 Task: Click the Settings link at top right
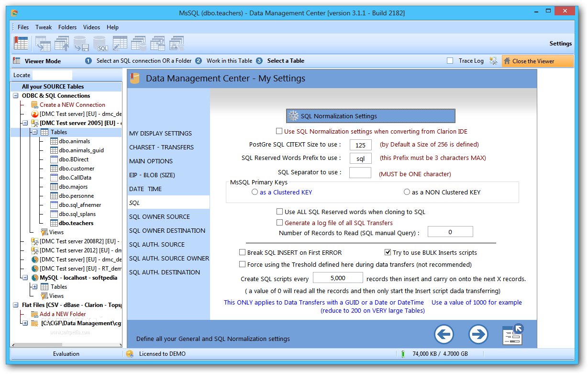(560, 44)
